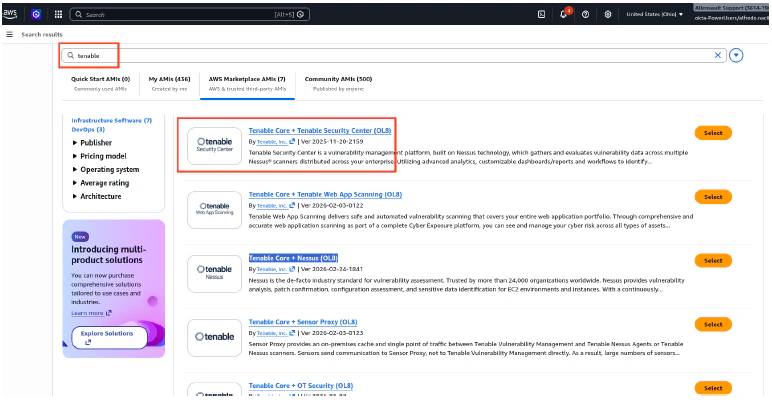Click the Tenable Security Center logo thumbnail
Viewport: 772px width, 403px height.
tap(215, 145)
